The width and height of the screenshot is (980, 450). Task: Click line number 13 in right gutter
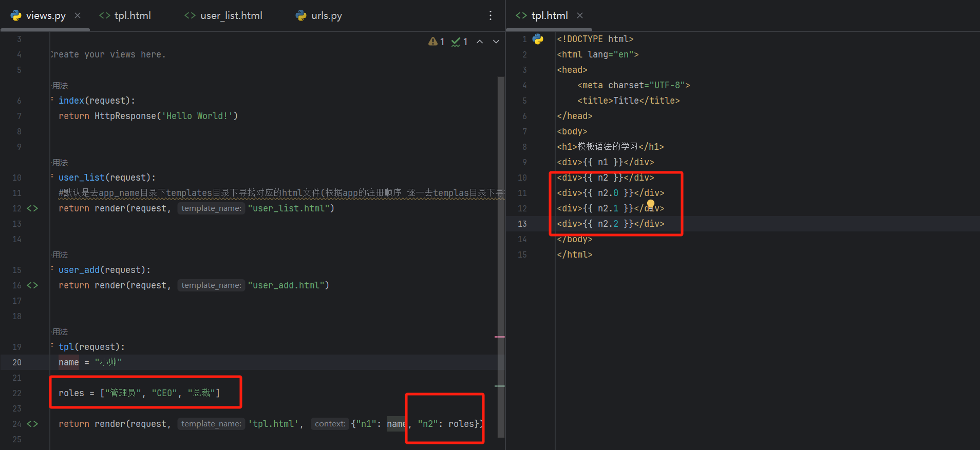[522, 224]
